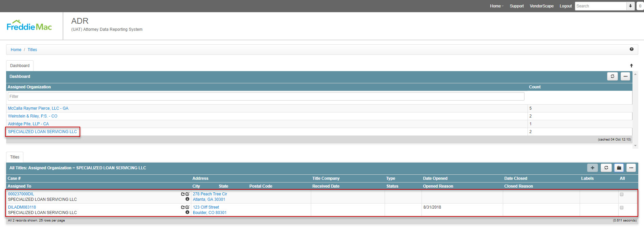
Task: Refresh the Titles list
Action: (606, 168)
